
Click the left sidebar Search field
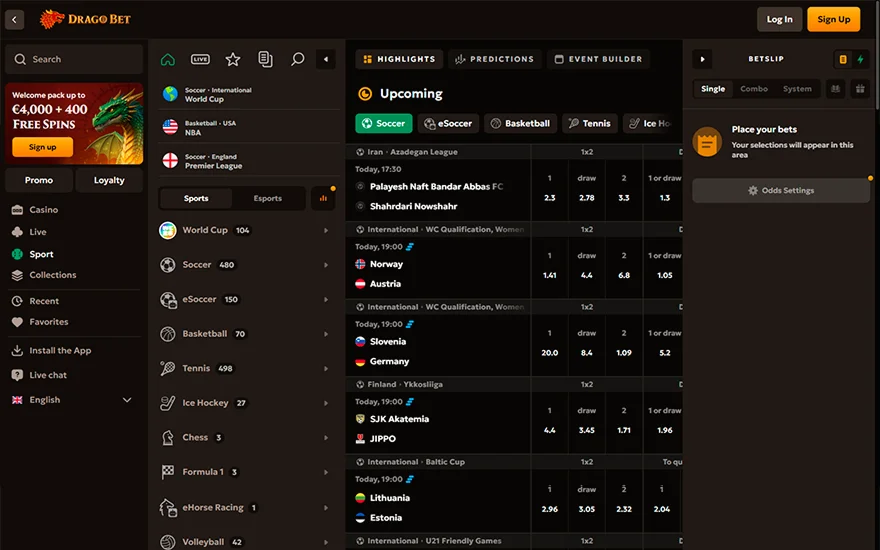(x=74, y=59)
